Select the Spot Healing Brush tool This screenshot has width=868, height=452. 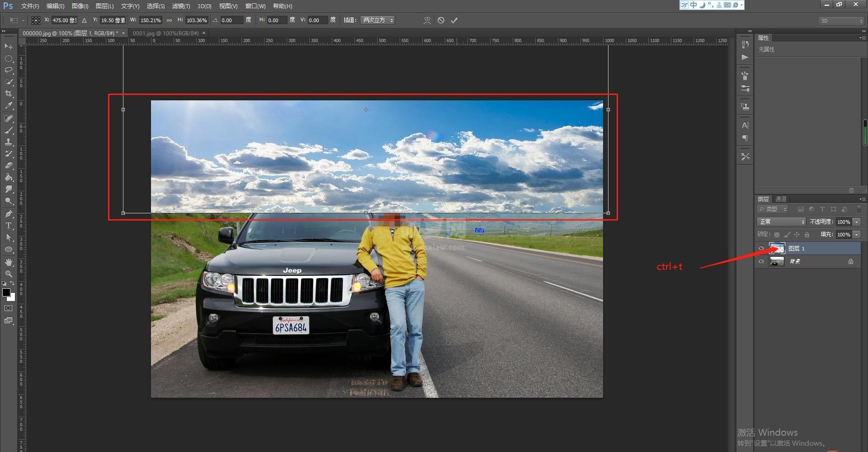[x=9, y=118]
